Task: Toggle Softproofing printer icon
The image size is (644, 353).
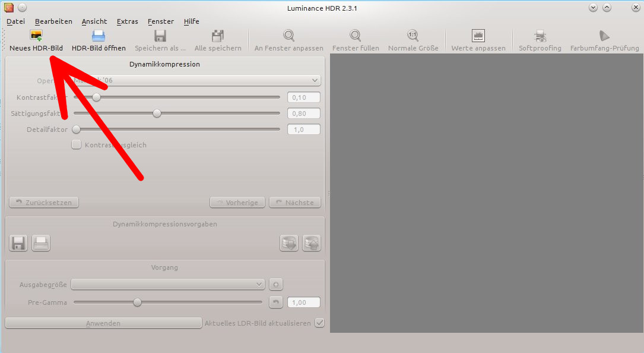Action: tap(540, 36)
